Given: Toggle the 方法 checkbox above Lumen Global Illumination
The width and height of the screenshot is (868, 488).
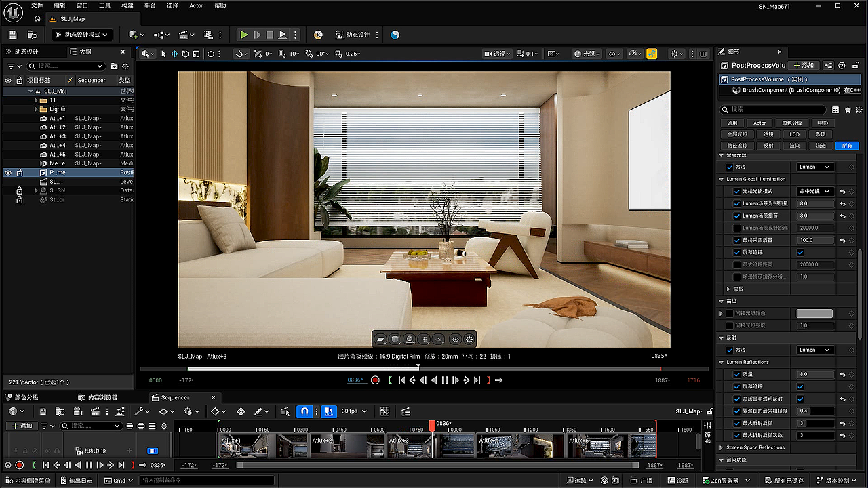Looking at the screenshot, I should [730, 167].
